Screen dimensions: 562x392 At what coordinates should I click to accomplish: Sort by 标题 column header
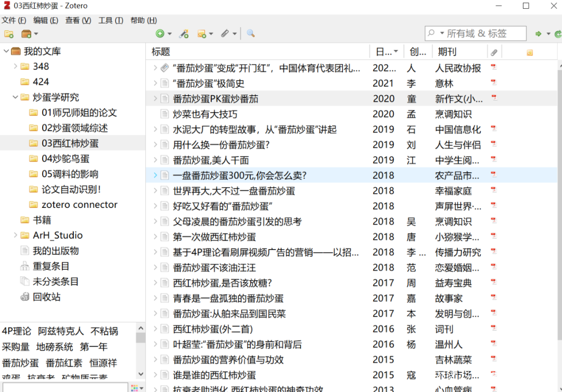pos(258,52)
